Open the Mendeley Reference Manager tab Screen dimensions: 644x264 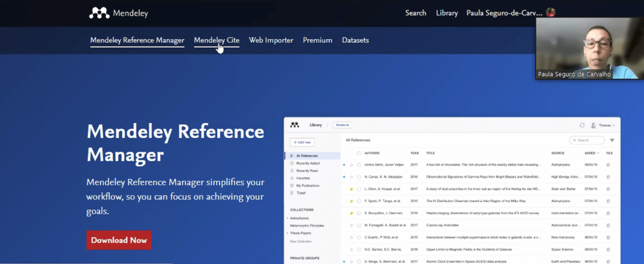(x=137, y=40)
